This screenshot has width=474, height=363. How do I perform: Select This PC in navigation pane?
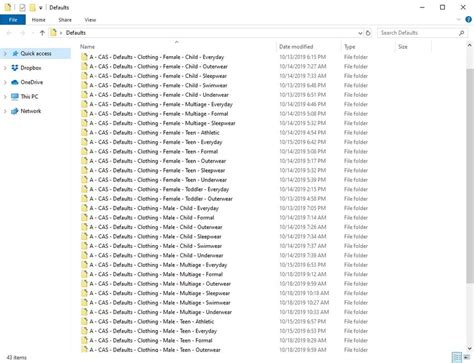click(29, 97)
